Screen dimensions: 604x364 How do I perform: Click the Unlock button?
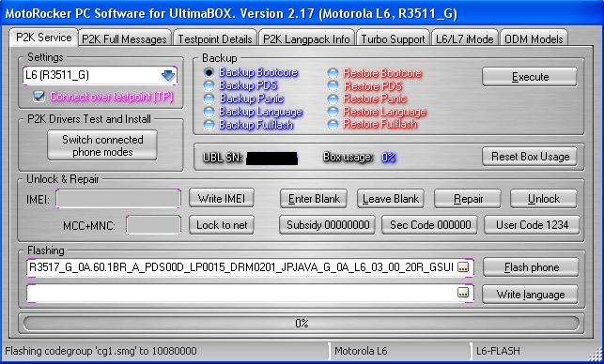point(544,199)
